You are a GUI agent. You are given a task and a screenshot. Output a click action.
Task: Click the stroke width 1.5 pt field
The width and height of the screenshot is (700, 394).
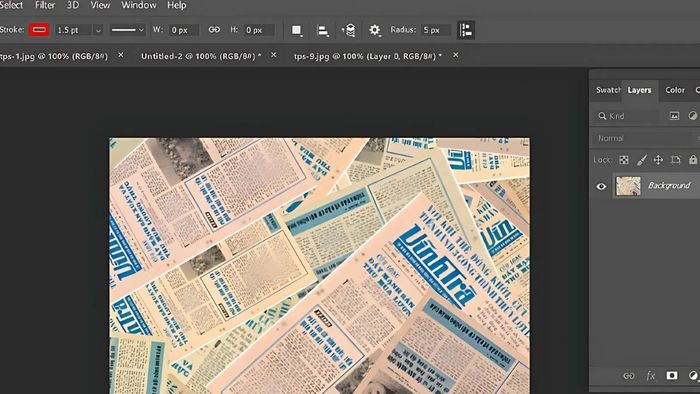(x=74, y=30)
